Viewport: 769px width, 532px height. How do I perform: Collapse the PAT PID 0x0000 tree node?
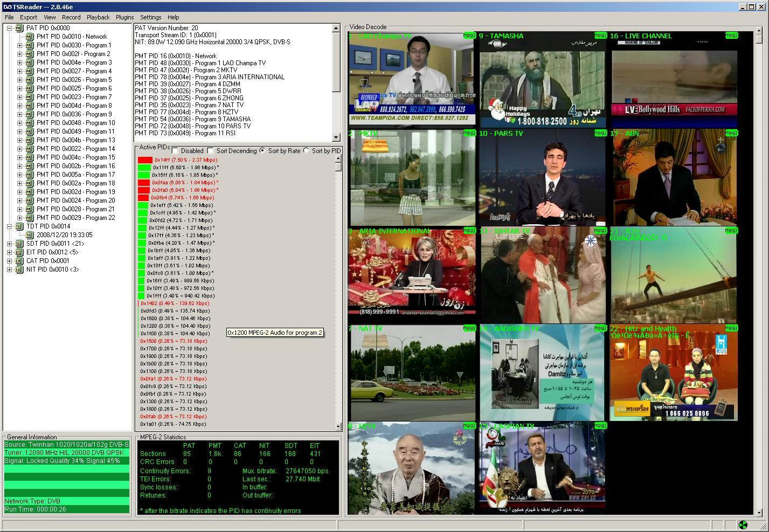(x=9, y=28)
